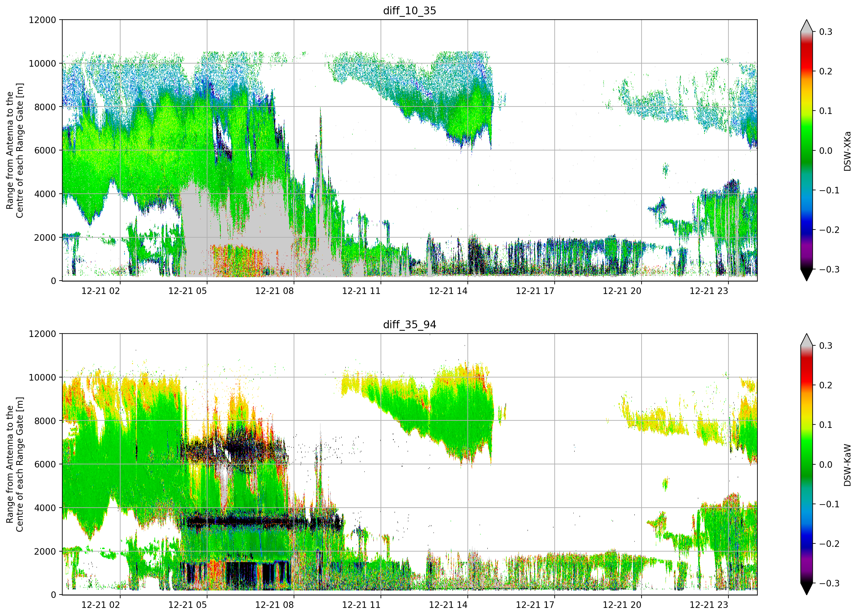Click the '12-21 20' x-tick under the diff_10_35 plot
Viewport: 858px width, 616px height.
pos(622,291)
